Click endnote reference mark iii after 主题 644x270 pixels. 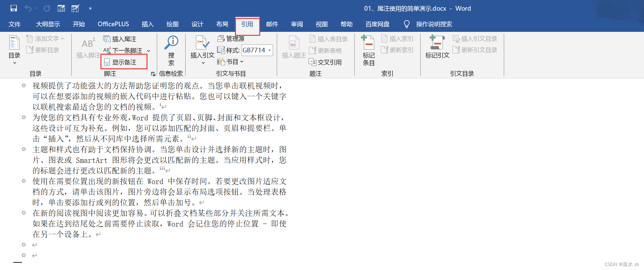162,168
